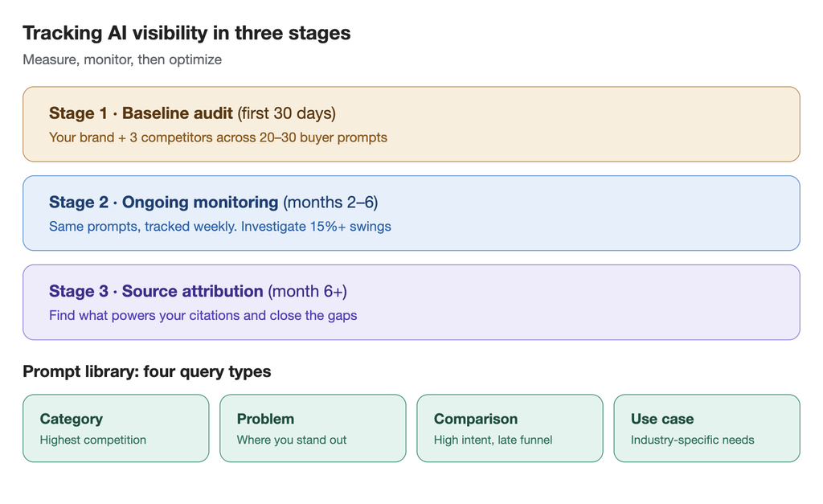The image size is (823, 504).
Task: Click the 'Same prompts, tracked weekly' description
Action: [x=220, y=227]
